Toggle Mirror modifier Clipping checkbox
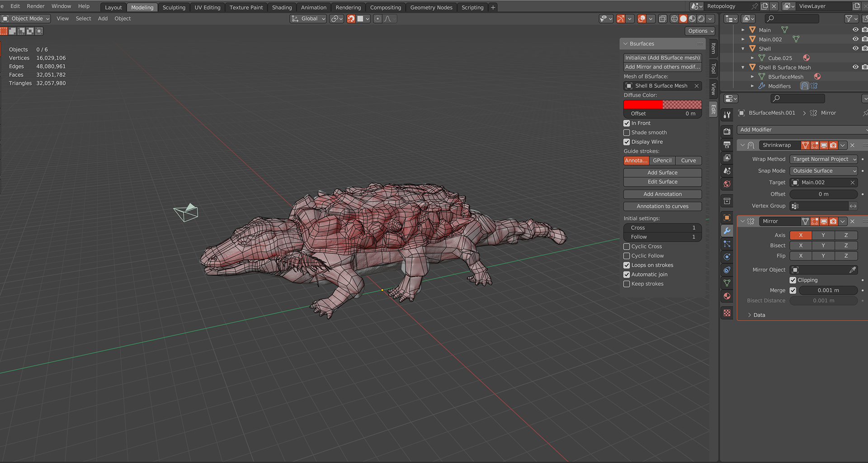This screenshot has width=868, height=463. 793,280
